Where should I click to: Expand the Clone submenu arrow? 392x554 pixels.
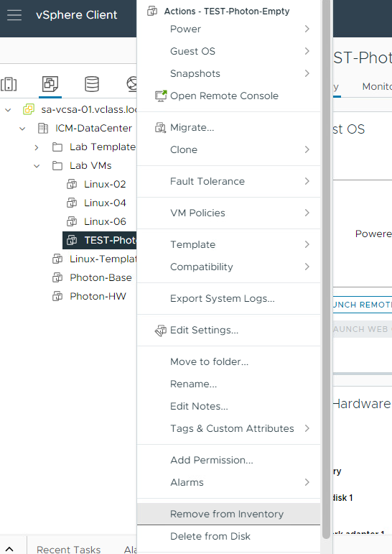click(307, 149)
